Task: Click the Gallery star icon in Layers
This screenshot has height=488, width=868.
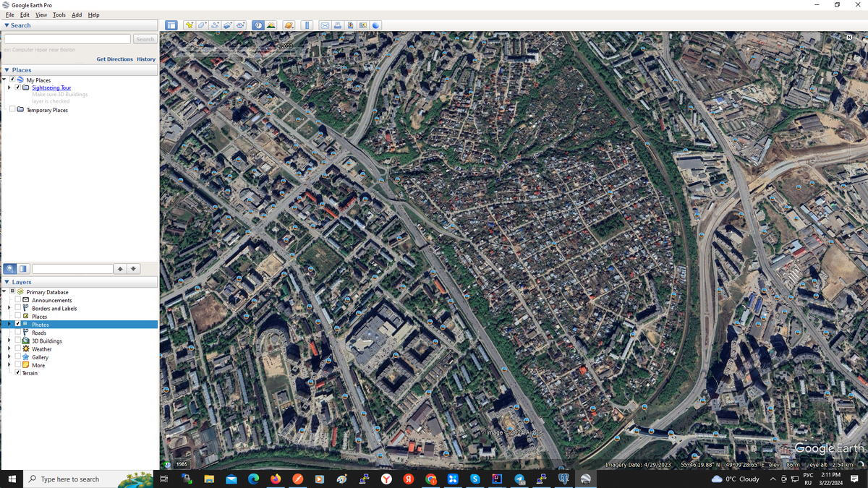Action: (x=26, y=357)
